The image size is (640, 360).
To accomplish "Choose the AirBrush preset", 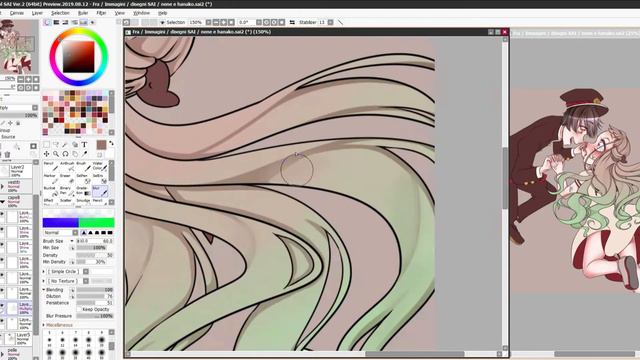I will (x=67, y=166).
